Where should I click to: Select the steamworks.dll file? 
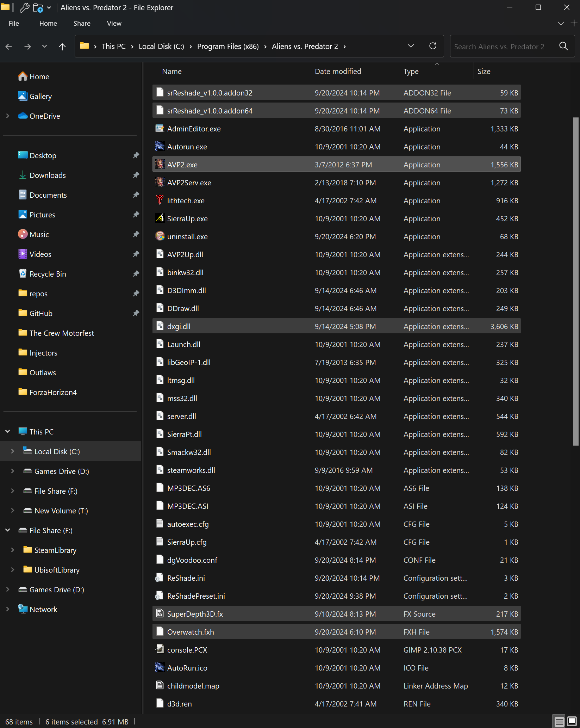336,470
